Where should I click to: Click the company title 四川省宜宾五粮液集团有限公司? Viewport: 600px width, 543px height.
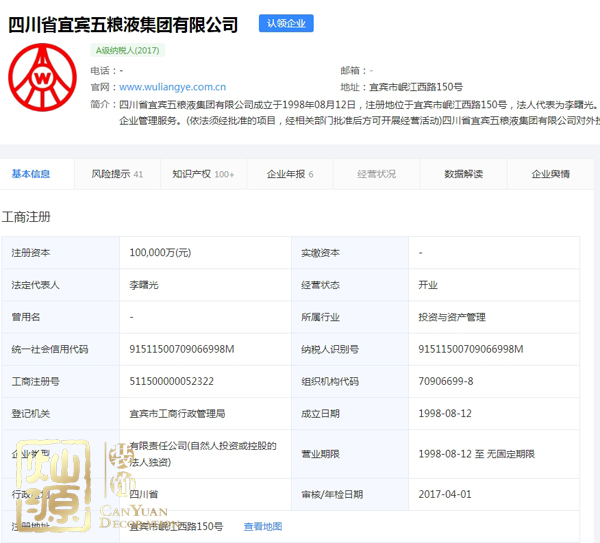pos(123,25)
